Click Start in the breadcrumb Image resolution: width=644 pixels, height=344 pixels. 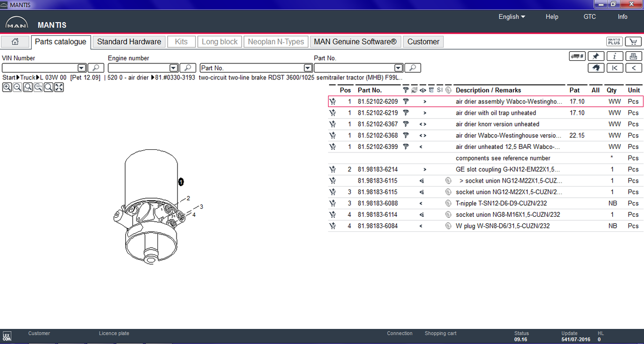[x=9, y=77]
